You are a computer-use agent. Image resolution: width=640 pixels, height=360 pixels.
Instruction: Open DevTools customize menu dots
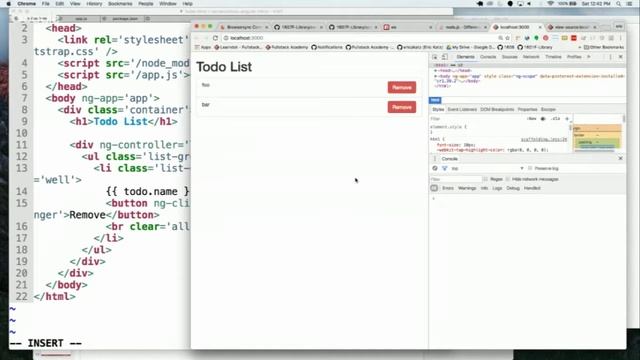[611, 57]
